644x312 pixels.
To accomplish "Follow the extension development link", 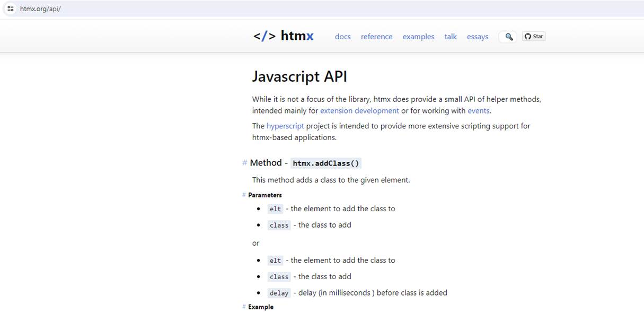I will pos(359,111).
